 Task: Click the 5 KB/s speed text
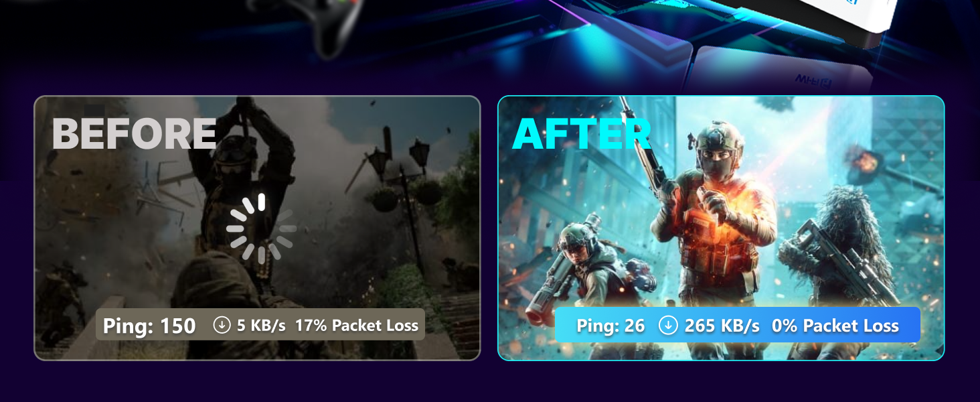261,326
